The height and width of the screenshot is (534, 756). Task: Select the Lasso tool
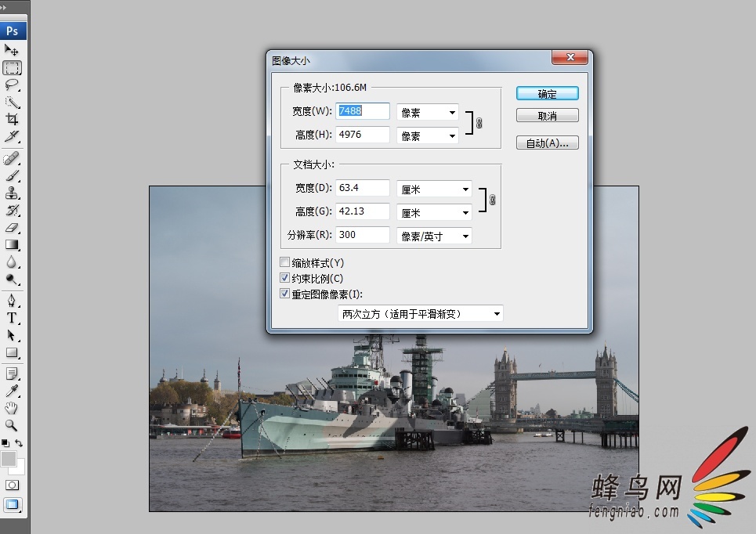[12, 85]
